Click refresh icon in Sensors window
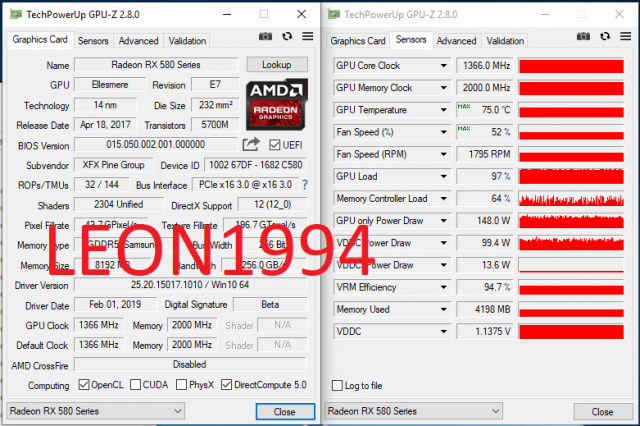 pos(605,36)
